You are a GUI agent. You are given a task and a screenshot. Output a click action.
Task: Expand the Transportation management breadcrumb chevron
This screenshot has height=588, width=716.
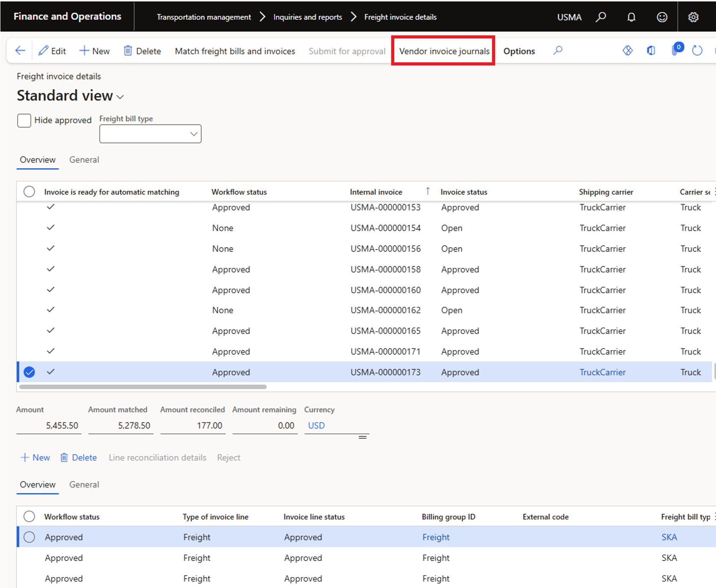(x=263, y=17)
